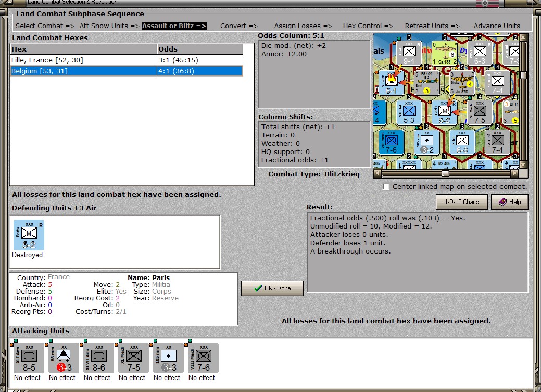Go to Advance Units subphase

(x=497, y=26)
